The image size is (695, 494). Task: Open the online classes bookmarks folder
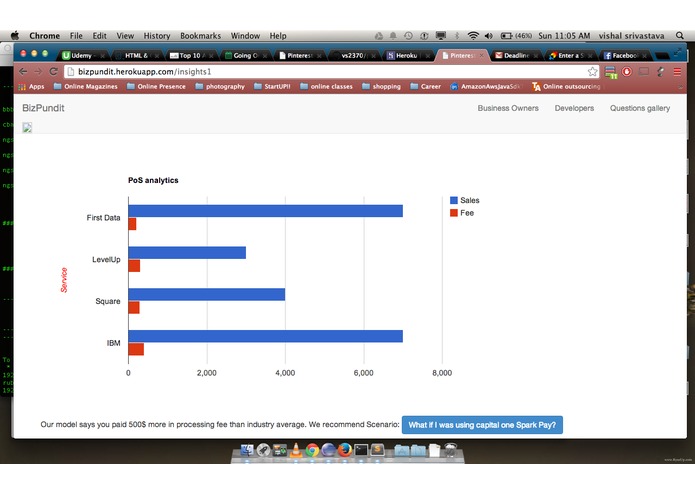[x=326, y=86]
